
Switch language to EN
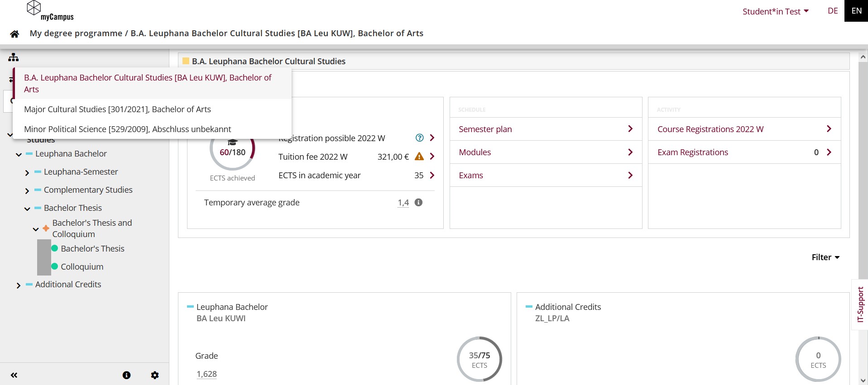click(856, 11)
